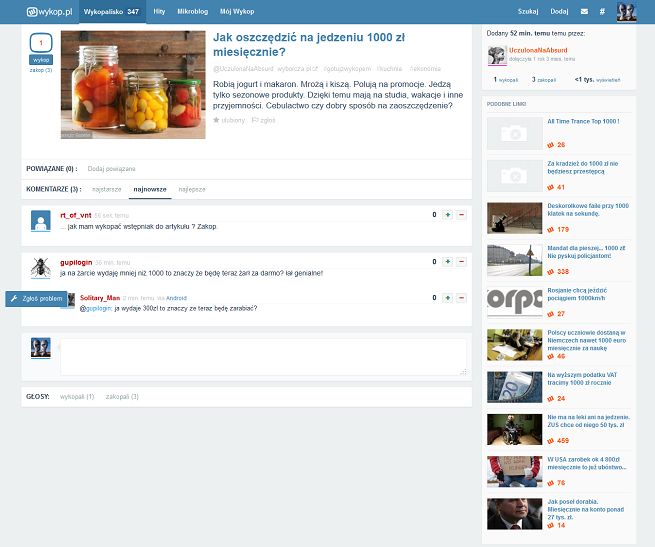The height and width of the screenshot is (547, 655).
Task: Open Polscy uczniowie dostaną w Niemczech link
Action: coord(586,340)
